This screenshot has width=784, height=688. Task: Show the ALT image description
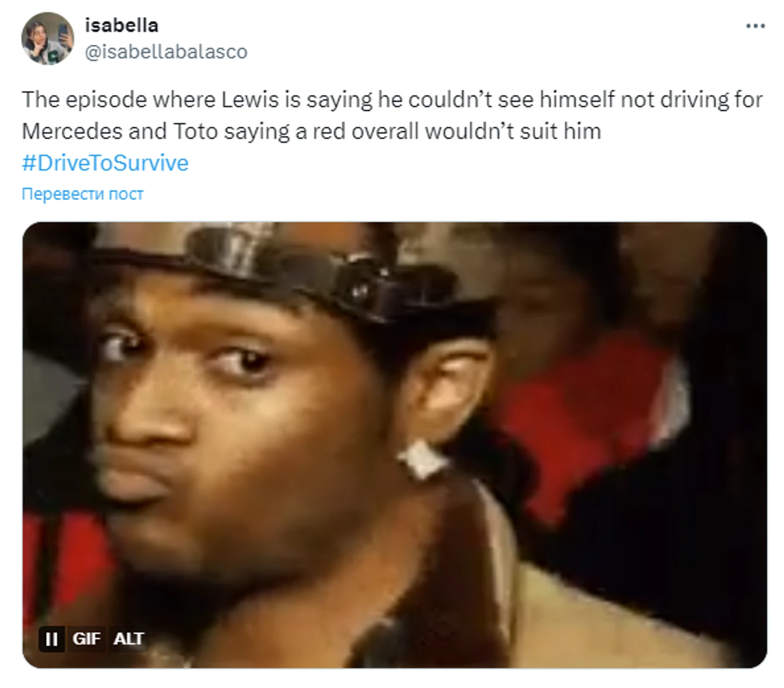click(x=128, y=639)
